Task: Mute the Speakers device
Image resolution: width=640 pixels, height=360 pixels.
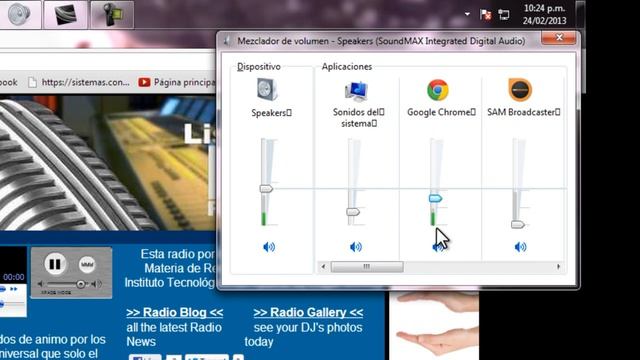Action: [x=269, y=247]
